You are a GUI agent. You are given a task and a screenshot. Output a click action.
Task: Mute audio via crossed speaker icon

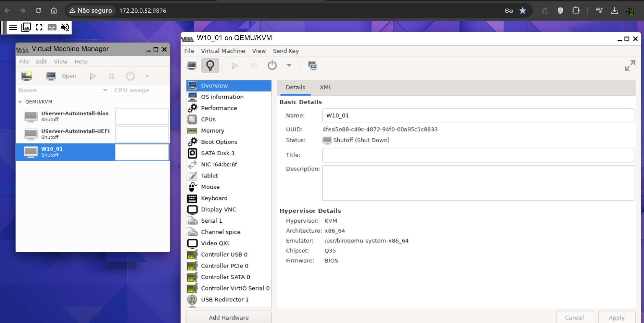click(x=65, y=27)
